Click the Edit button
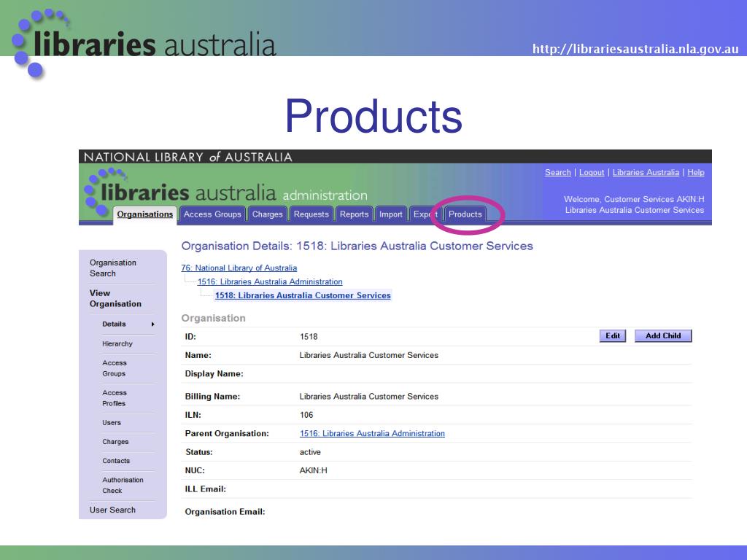The height and width of the screenshot is (560, 747). 613,335
